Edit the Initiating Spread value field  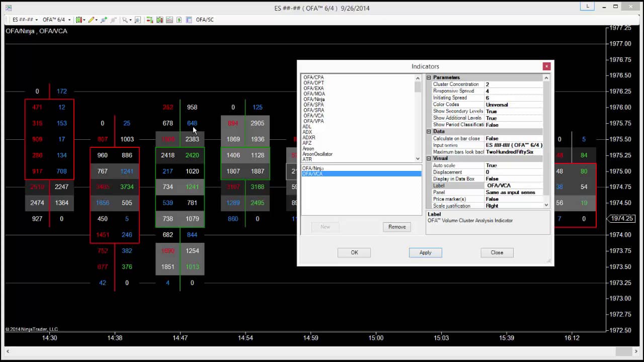coord(513,98)
